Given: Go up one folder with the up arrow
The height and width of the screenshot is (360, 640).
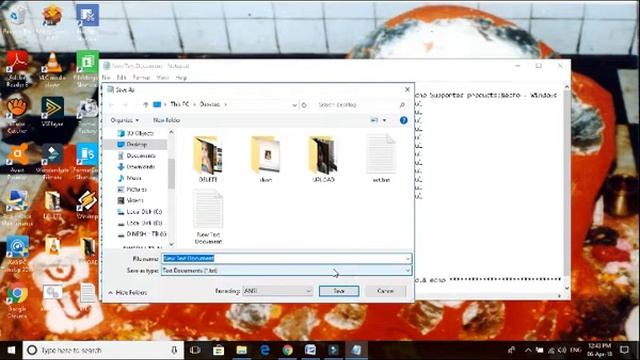Looking at the screenshot, I should click(146, 105).
